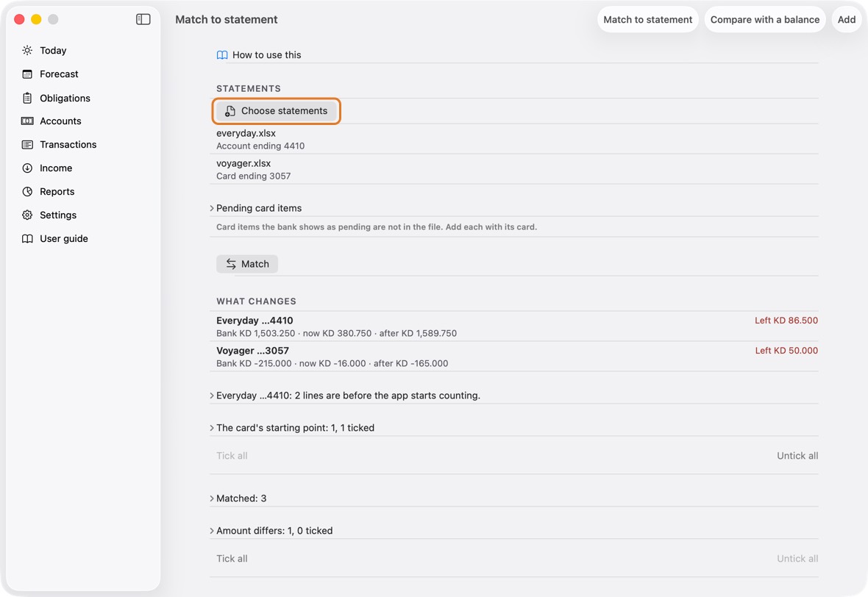Click Left KD 86.500 value

[786, 321]
